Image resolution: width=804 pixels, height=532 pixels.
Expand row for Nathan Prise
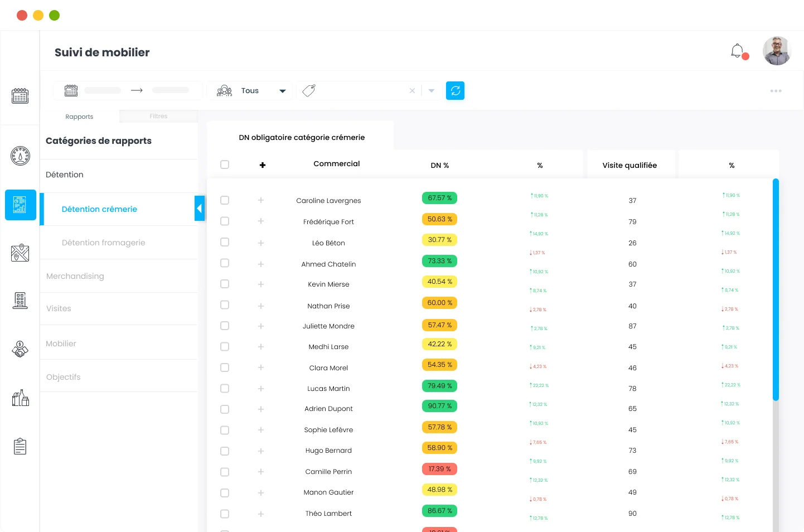[261, 306]
